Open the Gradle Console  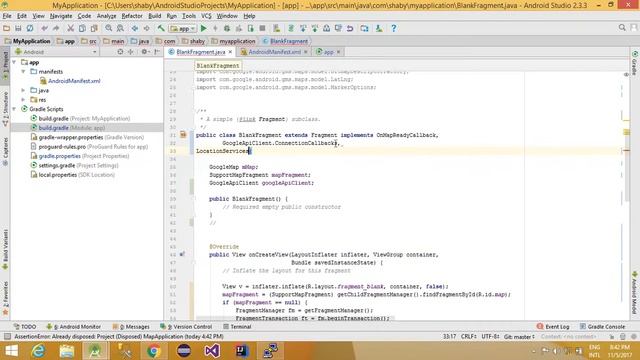602,327
